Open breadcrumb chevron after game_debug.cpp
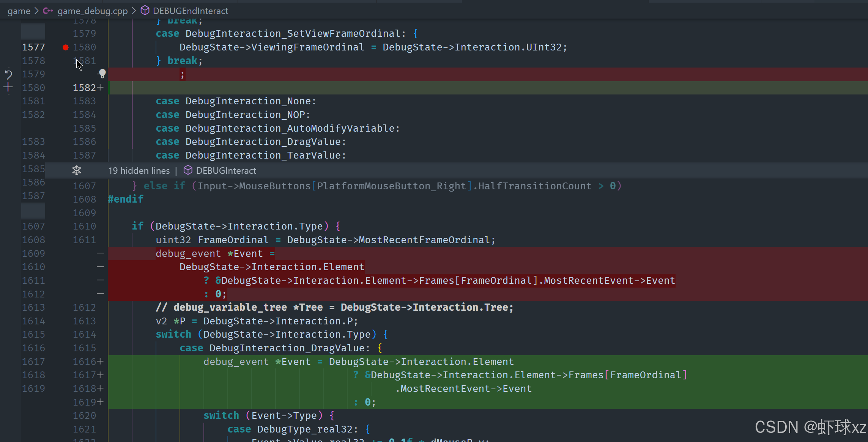The height and width of the screenshot is (442, 868). [x=134, y=11]
